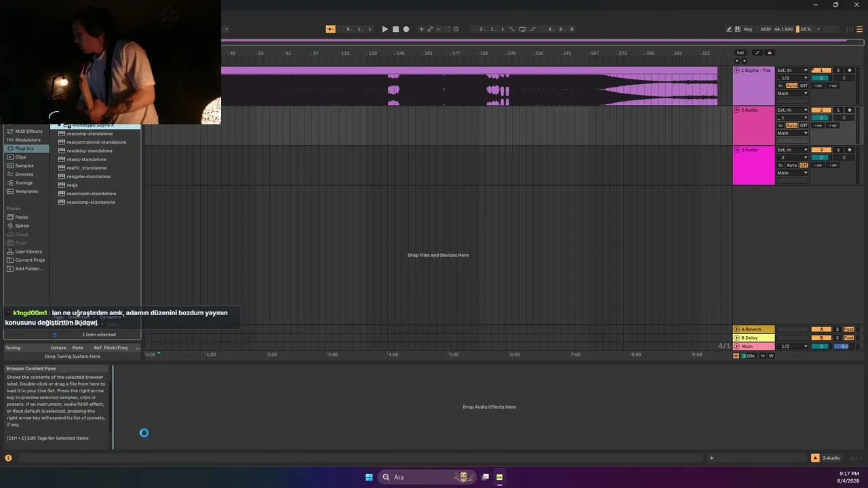Toggle the computer MIDI keyboard icon

[x=738, y=29]
